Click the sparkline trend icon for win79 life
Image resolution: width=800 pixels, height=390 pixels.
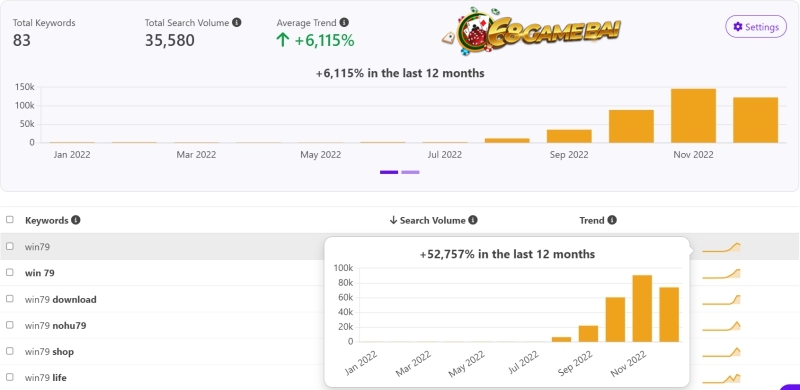pyautogui.click(x=721, y=379)
